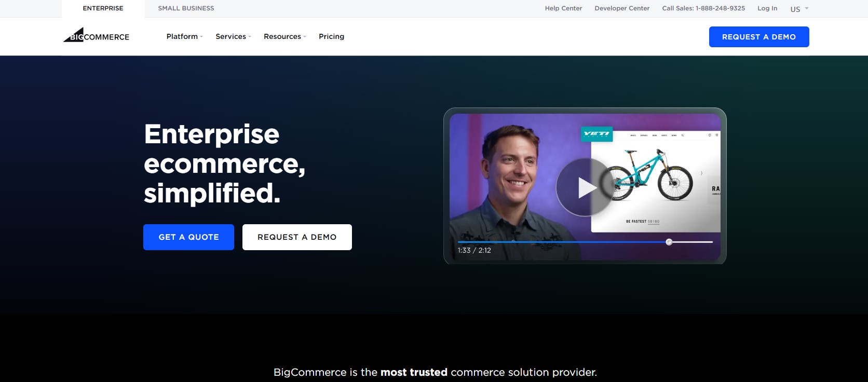Click Request a Demo in the header
Viewport: 868px width, 382px height.
[759, 37]
